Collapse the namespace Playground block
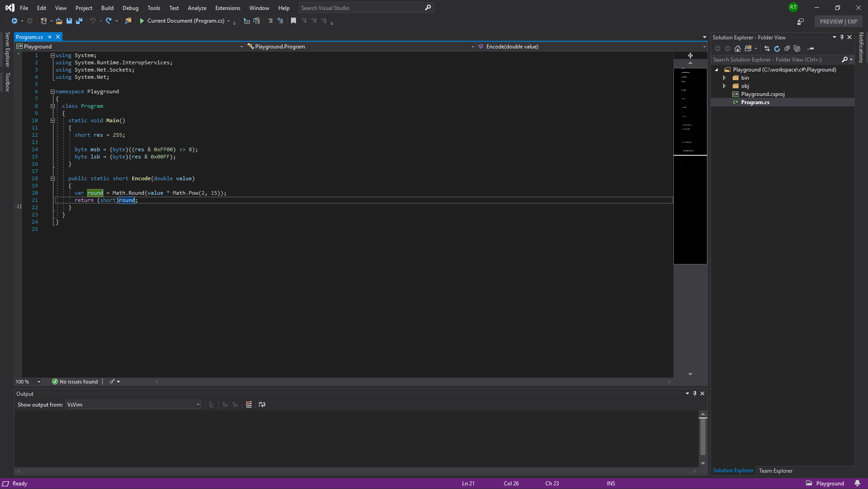The height and width of the screenshot is (489, 868). pos(52,91)
